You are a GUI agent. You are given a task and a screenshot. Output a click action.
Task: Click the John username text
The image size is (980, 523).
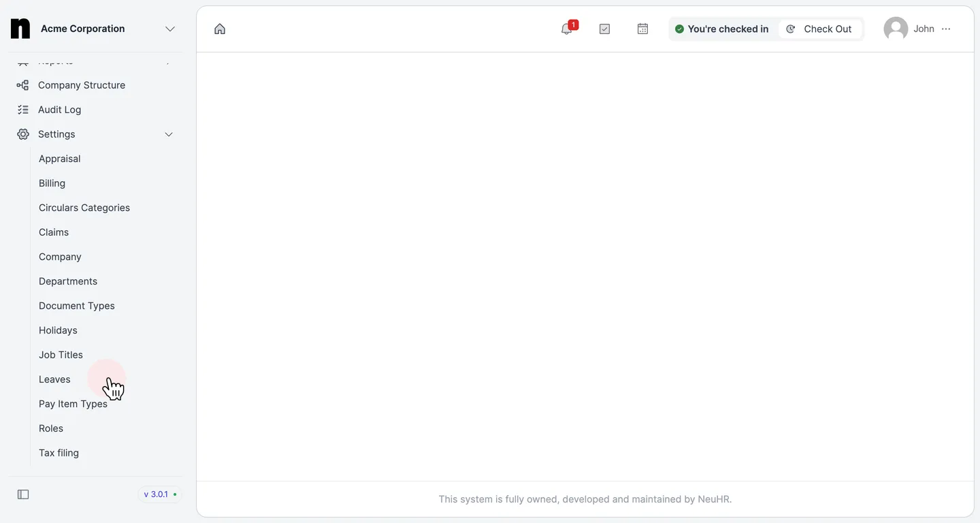924,29
